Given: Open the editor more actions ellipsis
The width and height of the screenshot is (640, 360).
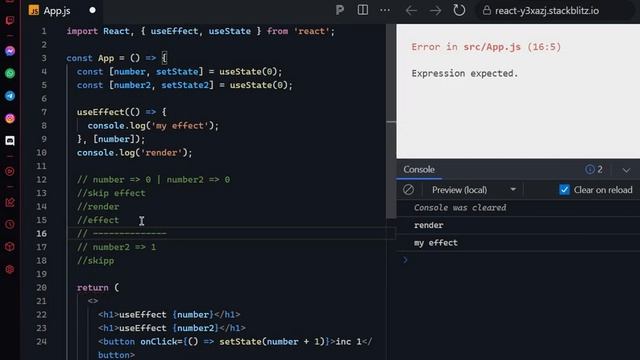Looking at the screenshot, I should point(385,10).
